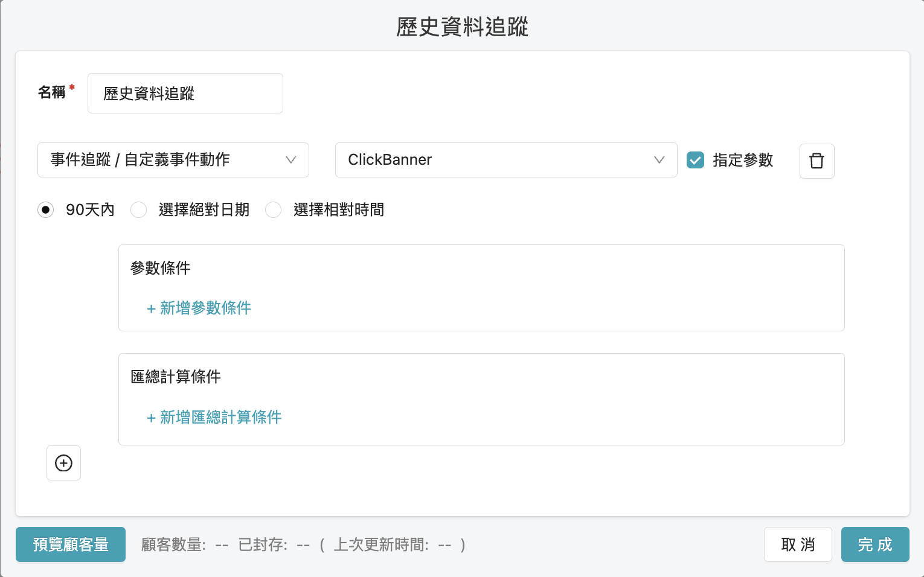Click inside the 名稱 name input field
Viewport: 924px width, 577px height.
185,93
